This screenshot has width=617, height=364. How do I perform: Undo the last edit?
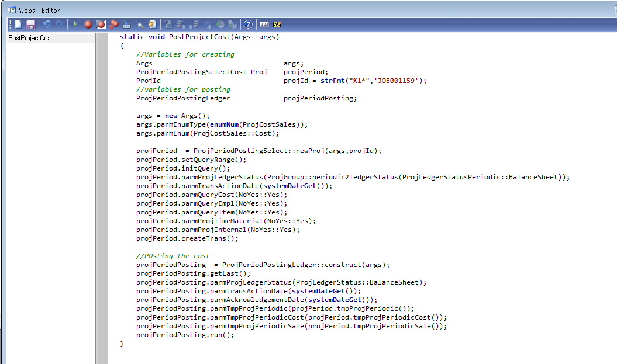point(47,25)
